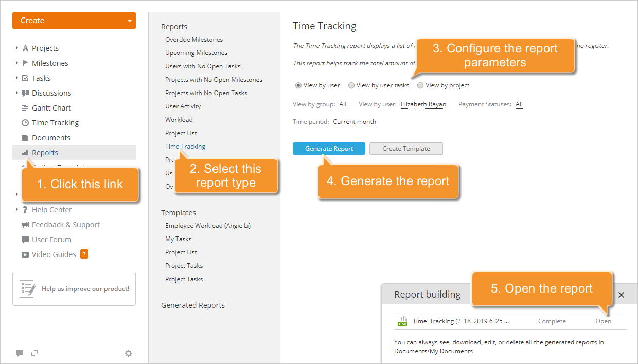Open the settings gear at sidebar bottom
The image size is (638, 364).
(128, 353)
